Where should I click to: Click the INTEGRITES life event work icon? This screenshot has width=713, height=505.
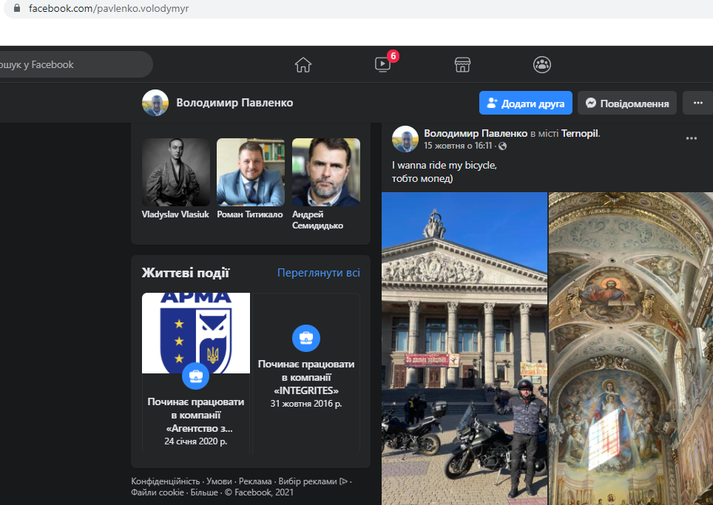point(305,337)
